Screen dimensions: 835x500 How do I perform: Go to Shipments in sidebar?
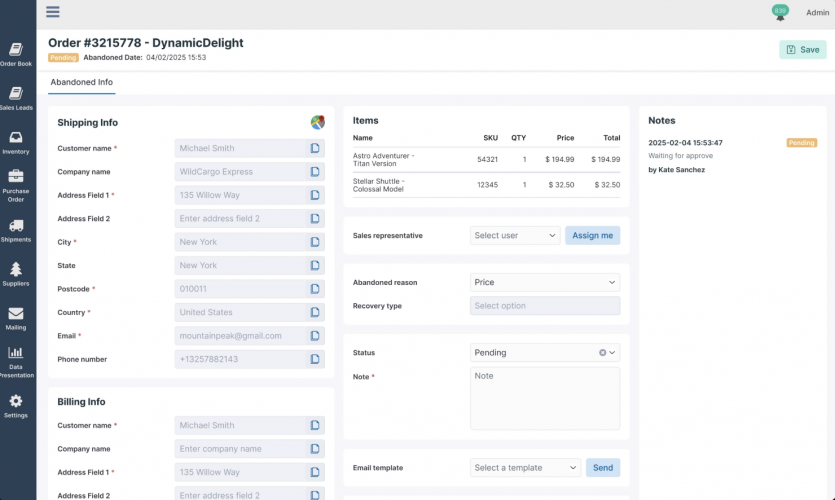point(16,231)
